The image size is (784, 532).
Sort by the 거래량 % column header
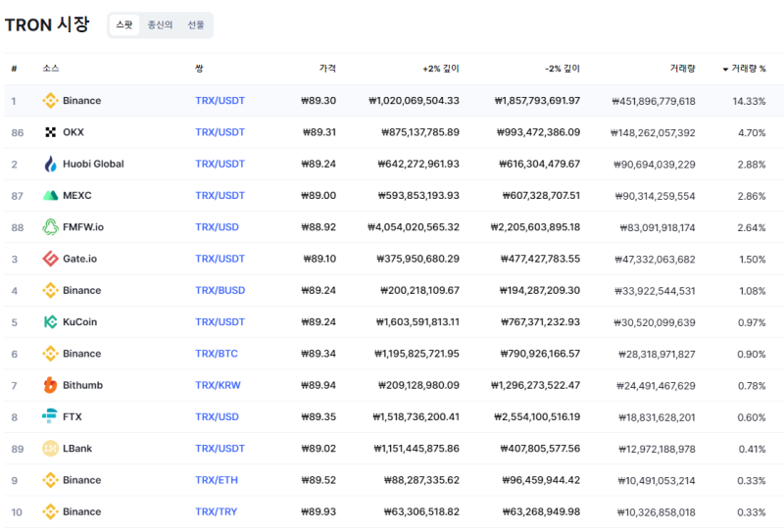pos(745,69)
